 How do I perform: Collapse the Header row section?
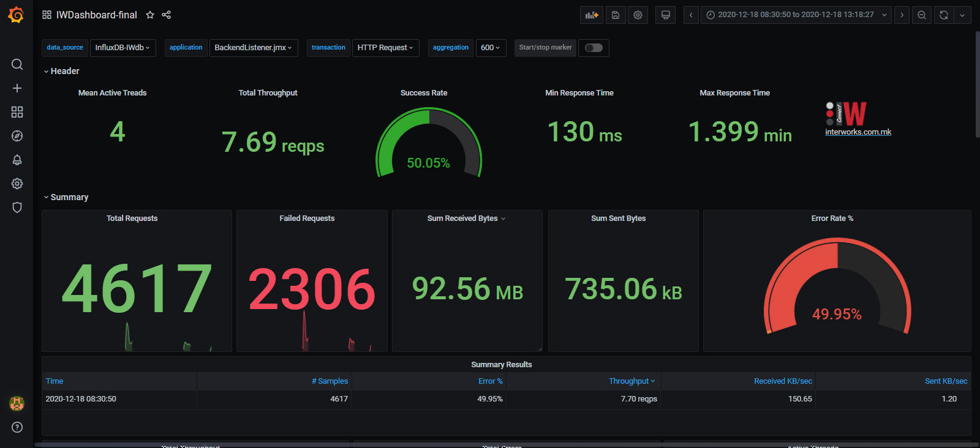click(64, 71)
